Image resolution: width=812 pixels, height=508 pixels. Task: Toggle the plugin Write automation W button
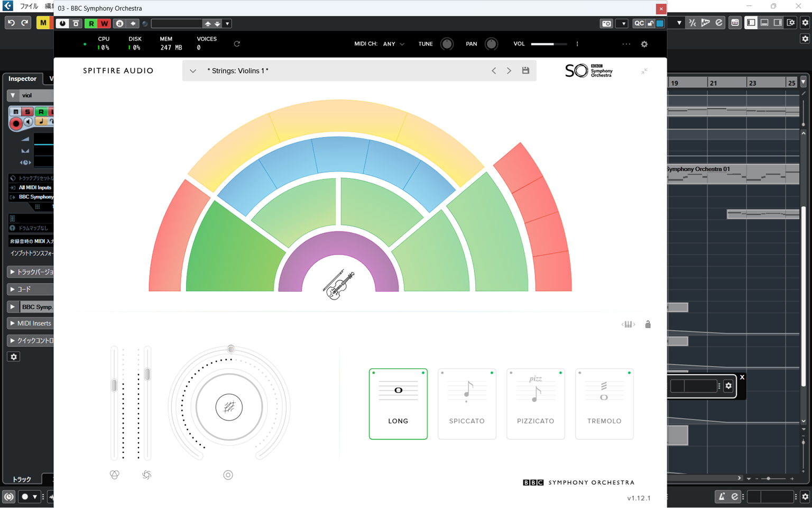[104, 23]
